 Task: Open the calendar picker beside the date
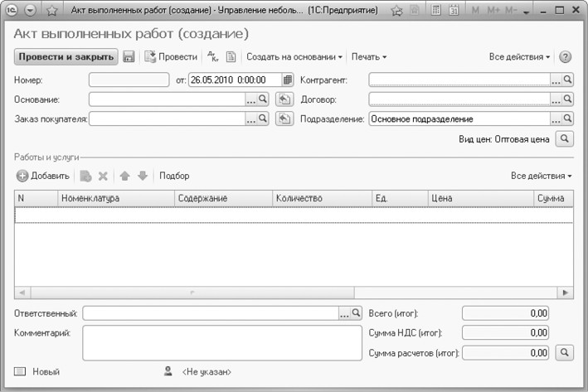(x=287, y=80)
